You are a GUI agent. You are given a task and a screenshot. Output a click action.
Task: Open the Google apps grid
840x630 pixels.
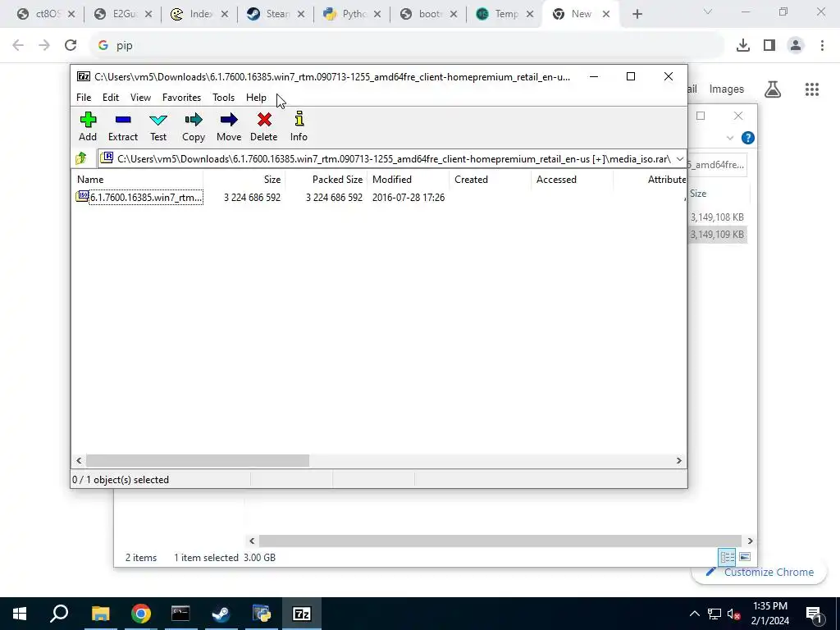(x=811, y=89)
